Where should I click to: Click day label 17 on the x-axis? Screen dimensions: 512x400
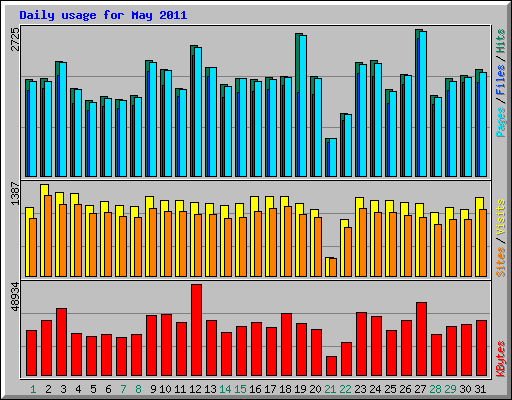[270, 389]
